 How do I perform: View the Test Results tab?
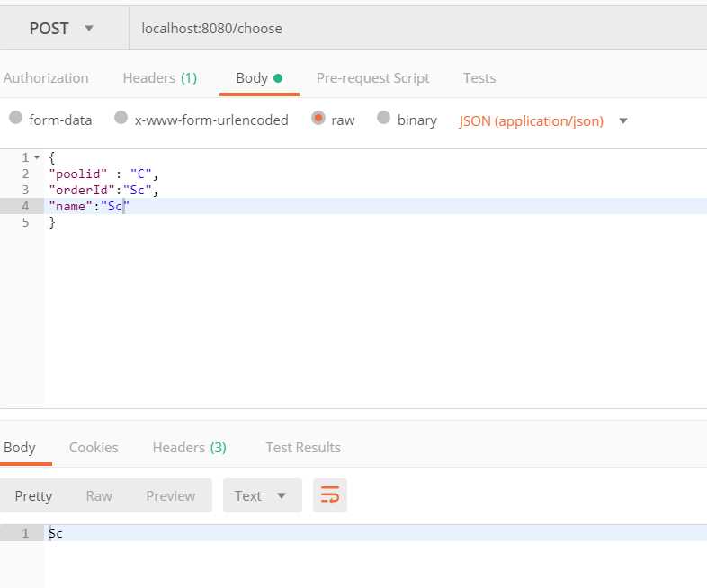[303, 448]
